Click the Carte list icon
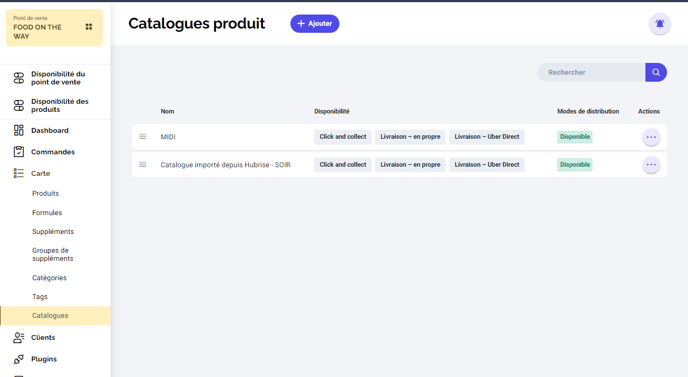This screenshot has width=688, height=377. click(x=18, y=173)
